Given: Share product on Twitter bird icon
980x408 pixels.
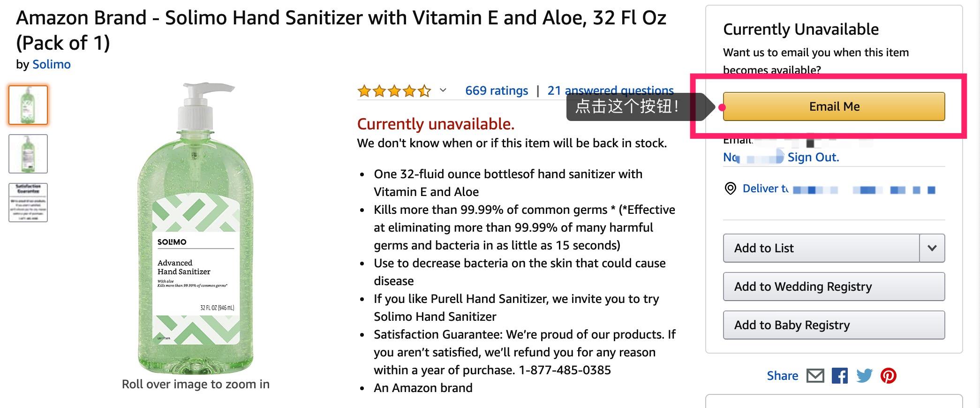Looking at the screenshot, I should point(864,376).
